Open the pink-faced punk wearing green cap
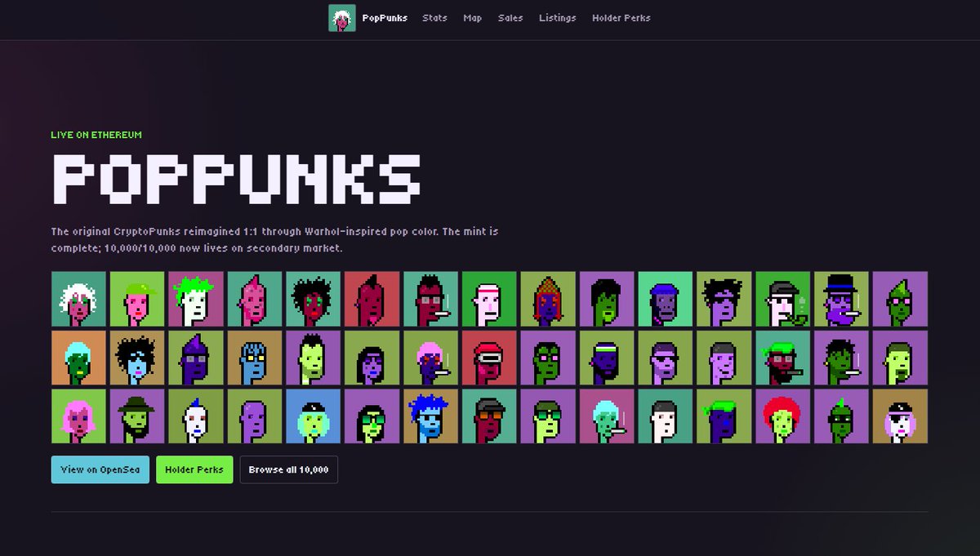Image resolution: width=980 pixels, height=556 pixels. [137, 299]
